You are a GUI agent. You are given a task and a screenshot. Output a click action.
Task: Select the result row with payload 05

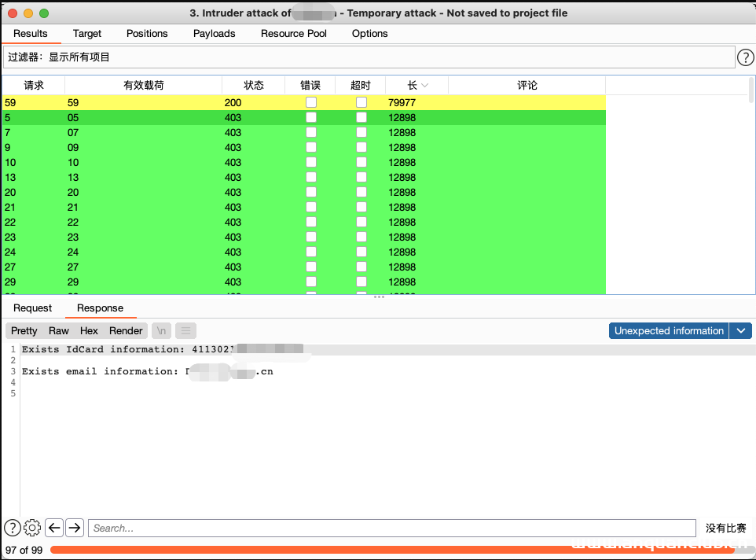[304, 117]
